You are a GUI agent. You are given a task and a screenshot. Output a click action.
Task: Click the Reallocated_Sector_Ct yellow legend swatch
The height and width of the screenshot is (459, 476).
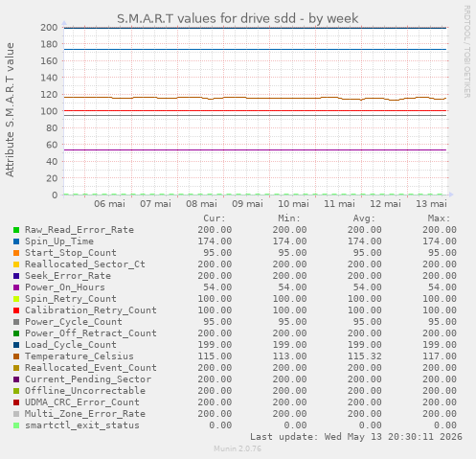point(16,264)
